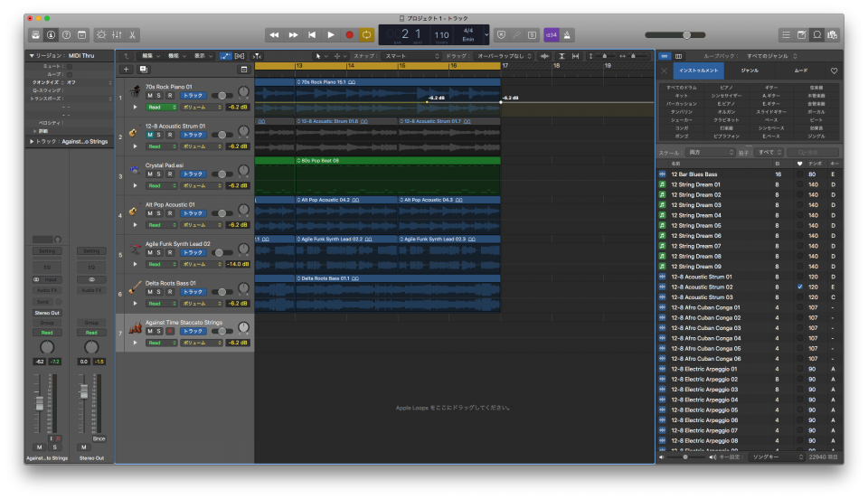This screenshot has height=499, width=868.
Task: Open Read automation dropdown on 70s Rock Piano
Action: click(x=162, y=108)
